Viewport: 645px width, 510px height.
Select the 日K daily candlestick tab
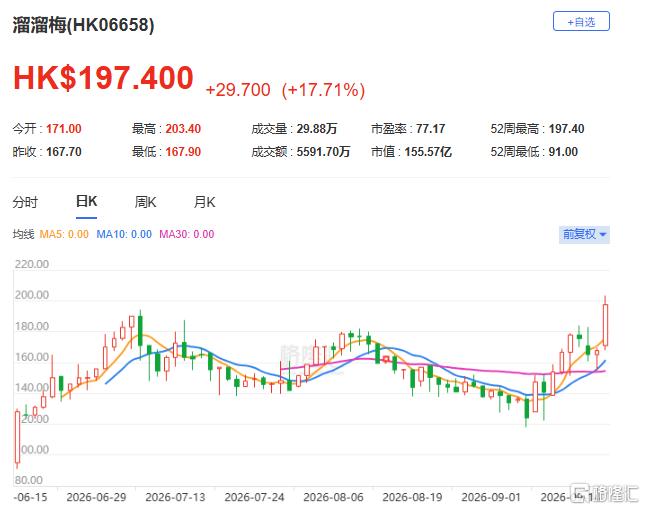pos(86,202)
